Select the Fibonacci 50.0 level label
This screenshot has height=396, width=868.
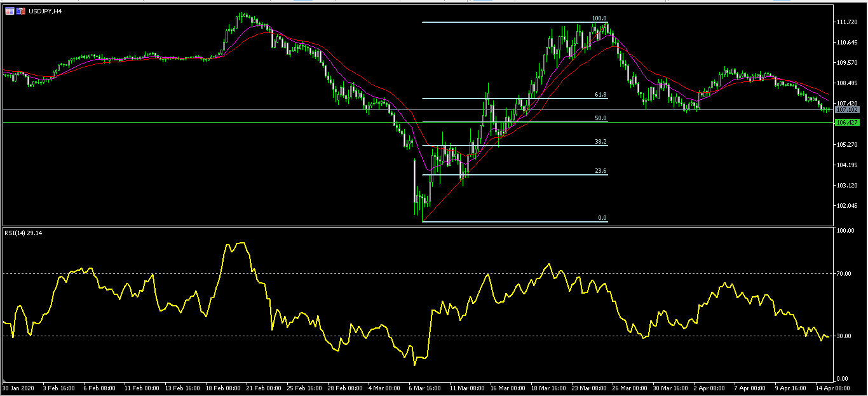pyautogui.click(x=600, y=118)
